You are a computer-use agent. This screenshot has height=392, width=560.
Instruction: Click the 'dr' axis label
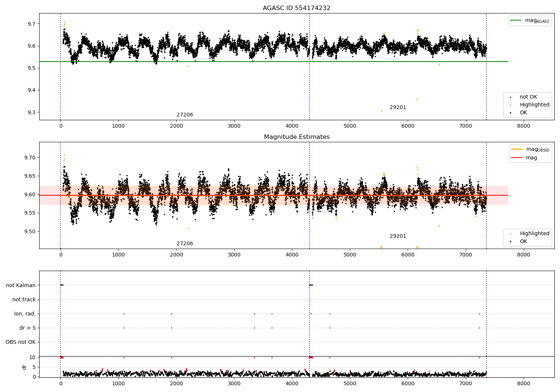coord(24,367)
